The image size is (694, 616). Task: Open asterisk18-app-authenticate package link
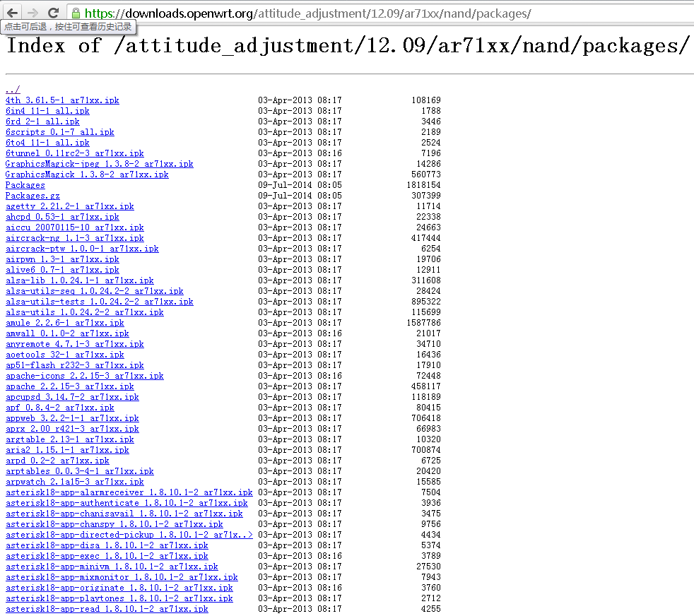pos(127,504)
